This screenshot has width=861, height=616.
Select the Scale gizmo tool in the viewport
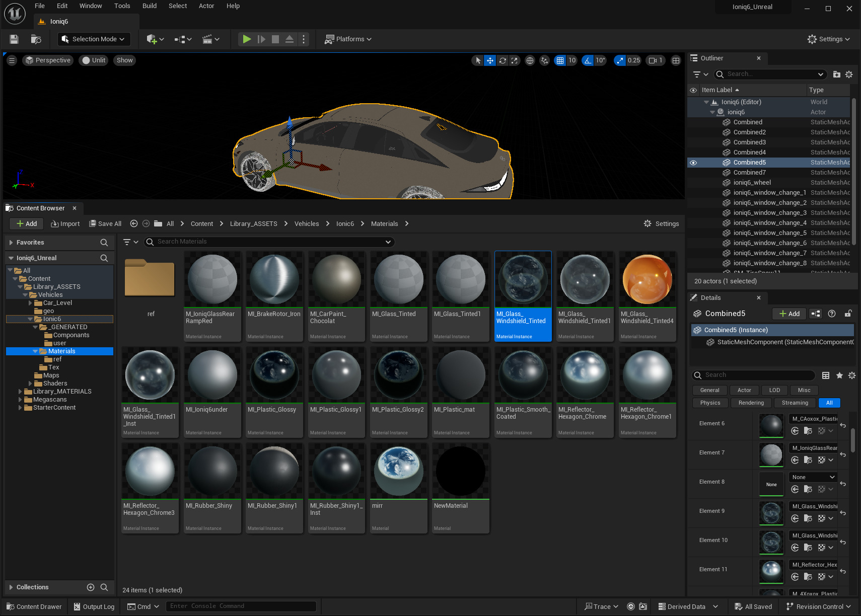coord(514,60)
